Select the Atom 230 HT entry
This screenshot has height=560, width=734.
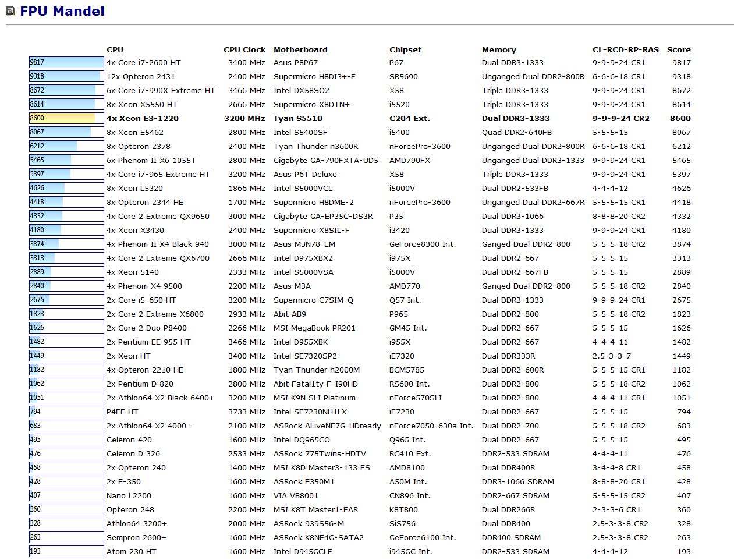pos(131,552)
